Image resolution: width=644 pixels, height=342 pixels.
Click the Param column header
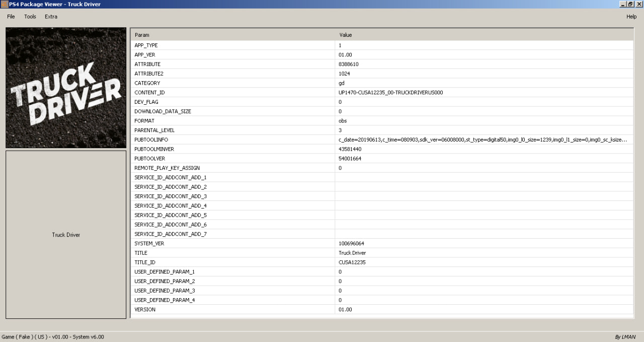tap(233, 35)
